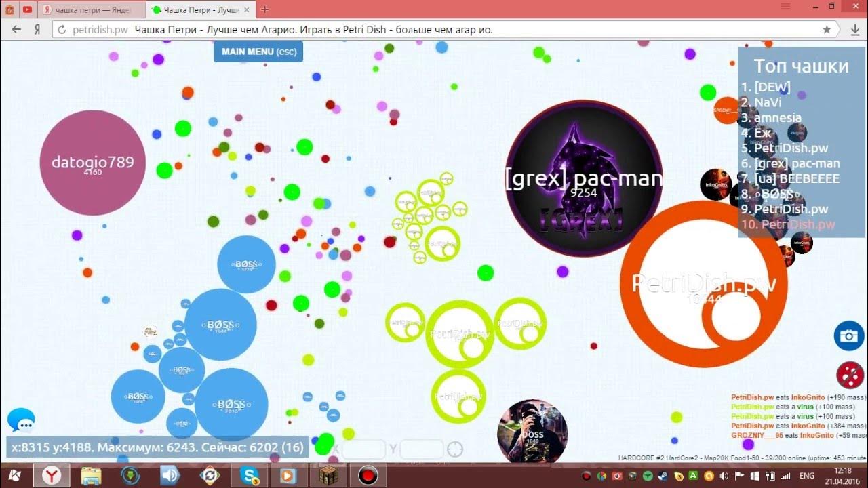Open the first pinned orange tab

(9, 9)
